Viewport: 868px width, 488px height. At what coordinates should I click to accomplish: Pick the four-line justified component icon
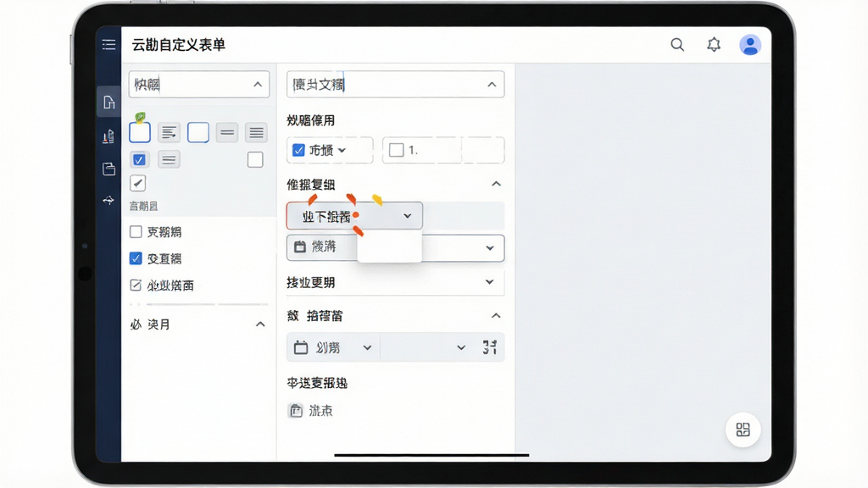pos(256,132)
